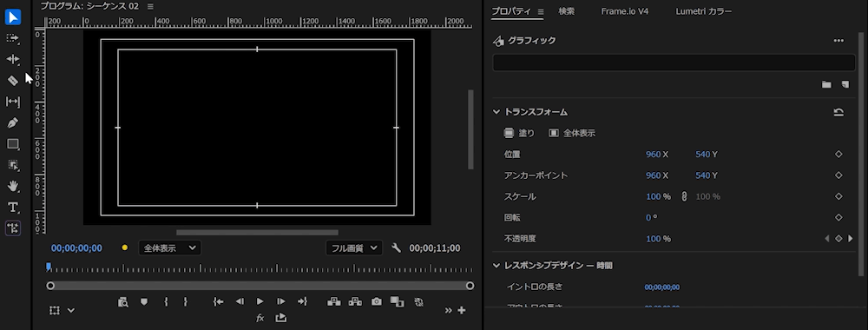Image resolution: width=868 pixels, height=330 pixels.
Task: Click the new layer icon beside the folder
Action: [x=845, y=84]
